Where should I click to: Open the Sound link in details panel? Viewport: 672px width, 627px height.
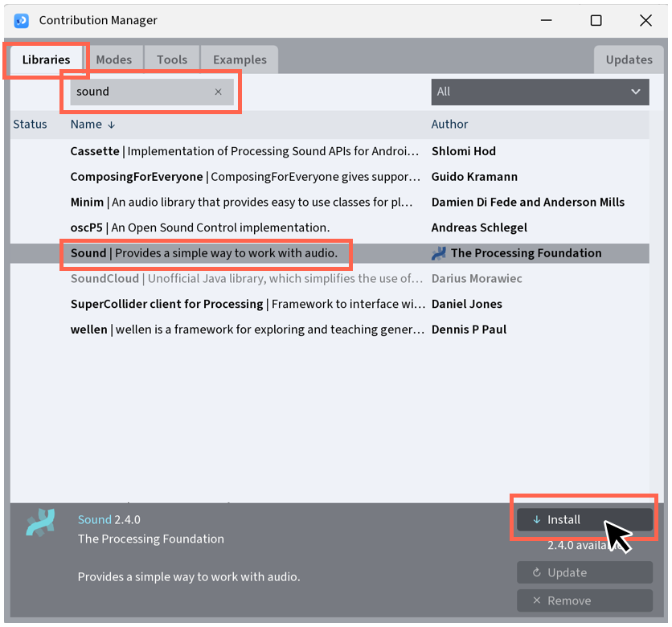coord(94,519)
